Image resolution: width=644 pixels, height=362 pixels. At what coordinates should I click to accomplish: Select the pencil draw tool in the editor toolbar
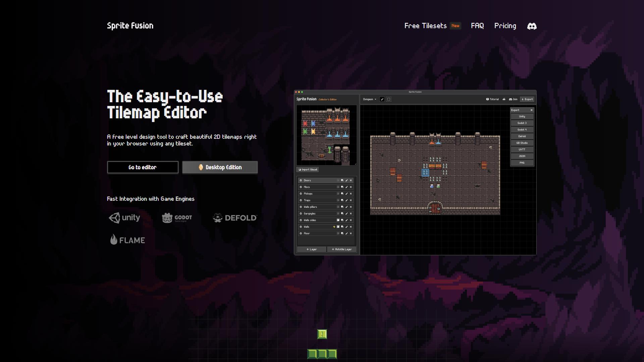[382, 99]
